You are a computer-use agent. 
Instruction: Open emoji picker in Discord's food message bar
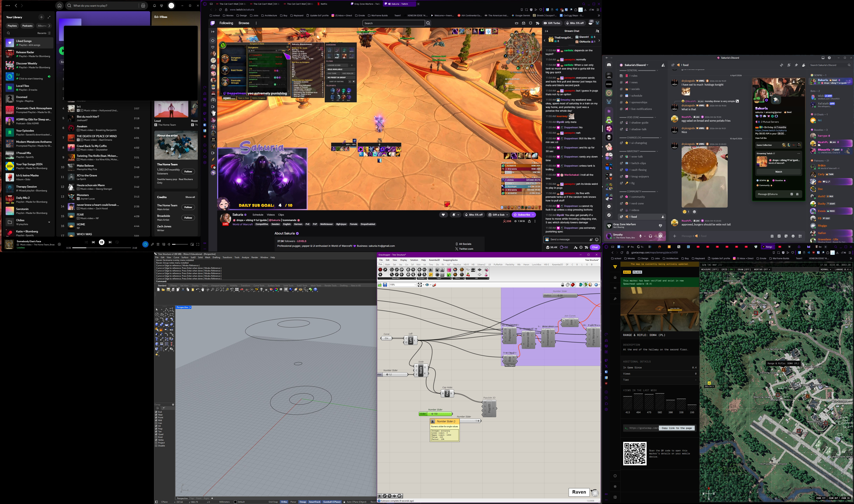793,236
